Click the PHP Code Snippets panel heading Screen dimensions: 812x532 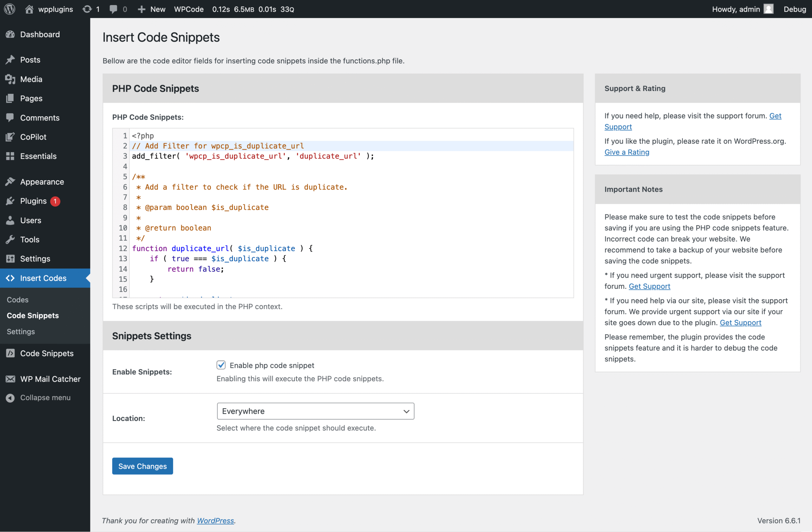[155, 88]
